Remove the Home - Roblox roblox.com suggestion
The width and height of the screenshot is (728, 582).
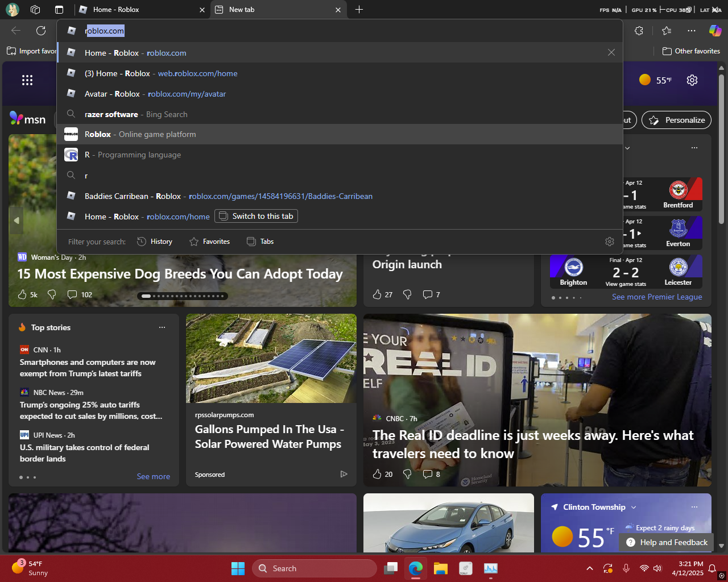pyautogui.click(x=611, y=52)
